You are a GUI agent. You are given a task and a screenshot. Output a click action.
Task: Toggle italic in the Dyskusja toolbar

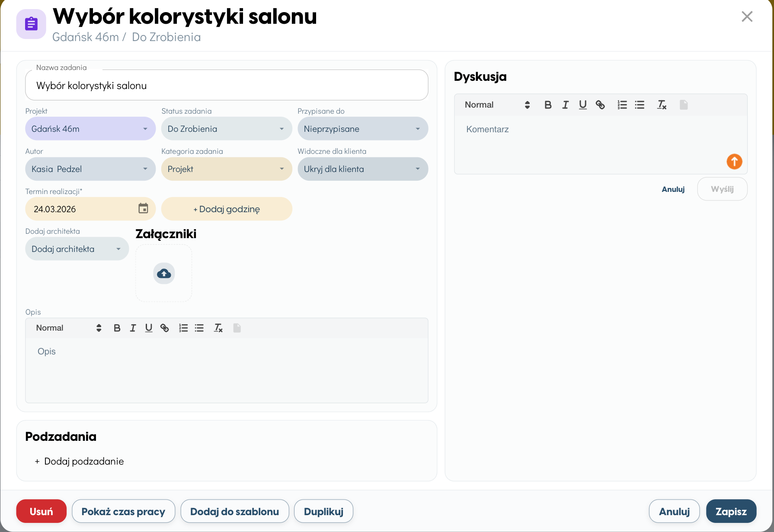[565, 105]
